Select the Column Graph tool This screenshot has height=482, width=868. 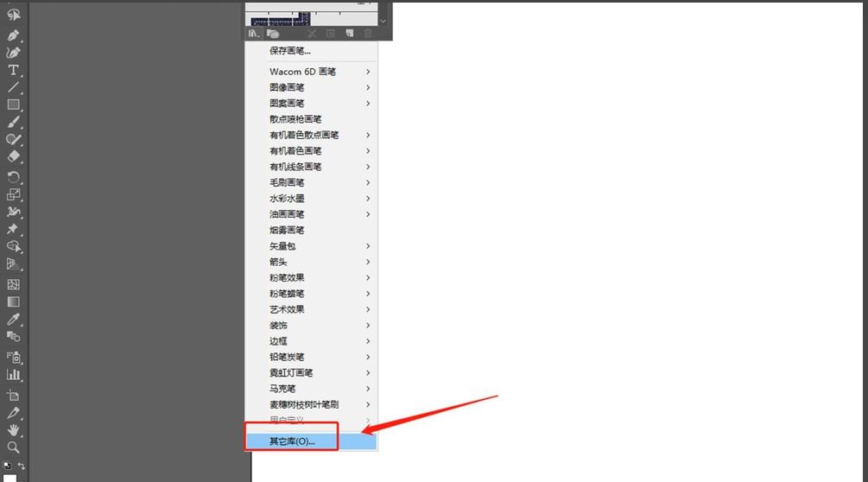coord(13,375)
